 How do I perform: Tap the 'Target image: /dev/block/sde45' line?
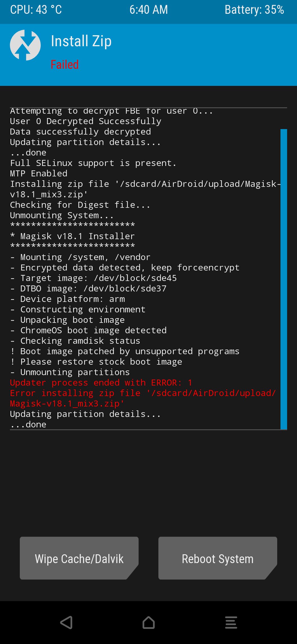(93, 278)
